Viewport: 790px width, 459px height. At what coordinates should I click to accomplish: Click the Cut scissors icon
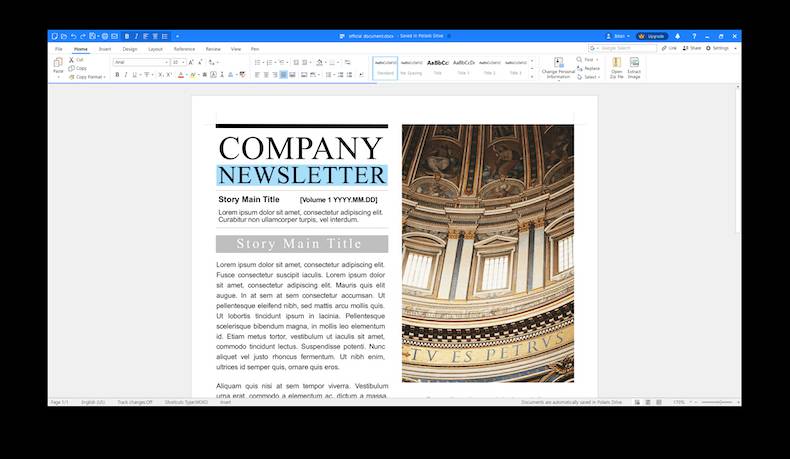point(71,60)
